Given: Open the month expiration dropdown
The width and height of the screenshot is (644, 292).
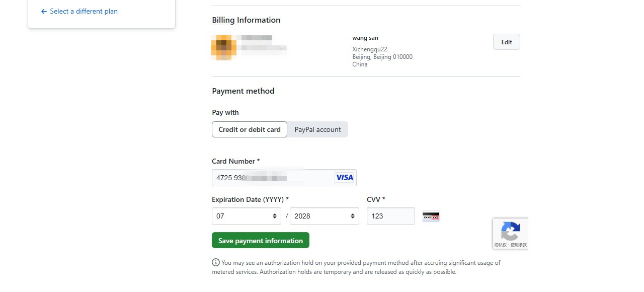Looking at the screenshot, I should click(x=246, y=216).
